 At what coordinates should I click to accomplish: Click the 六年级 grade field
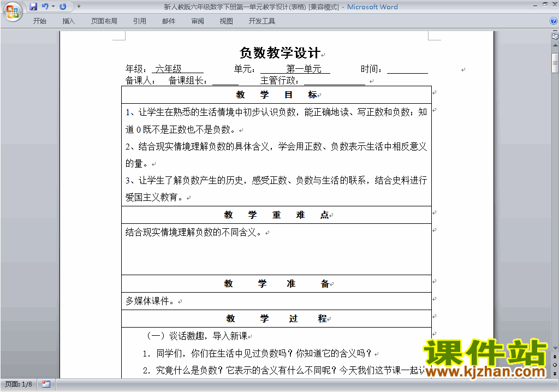tap(168, 68)
